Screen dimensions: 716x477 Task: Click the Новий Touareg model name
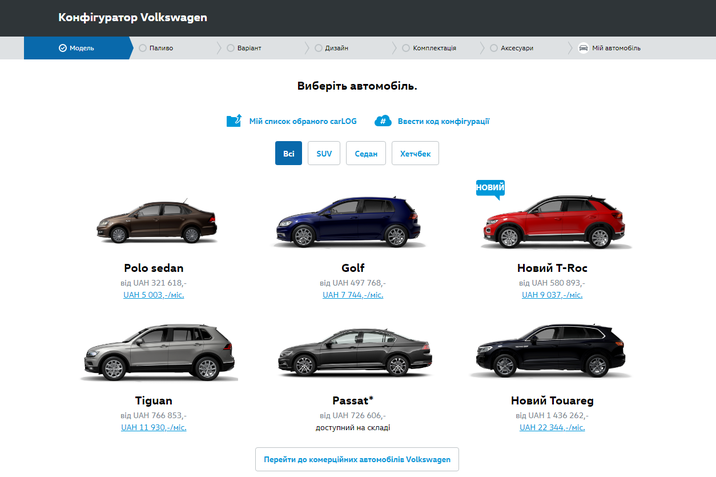click(x=552, y=400)
